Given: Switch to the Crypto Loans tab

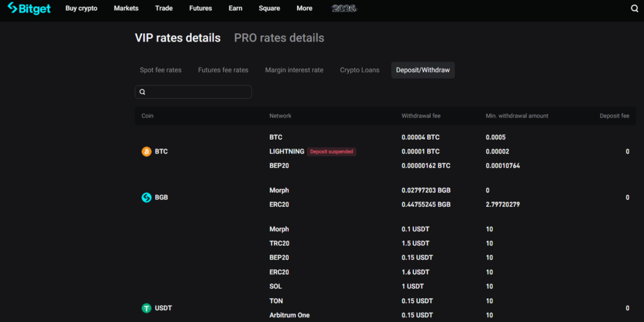Looking at the screenshot, I should coord(360,70).
